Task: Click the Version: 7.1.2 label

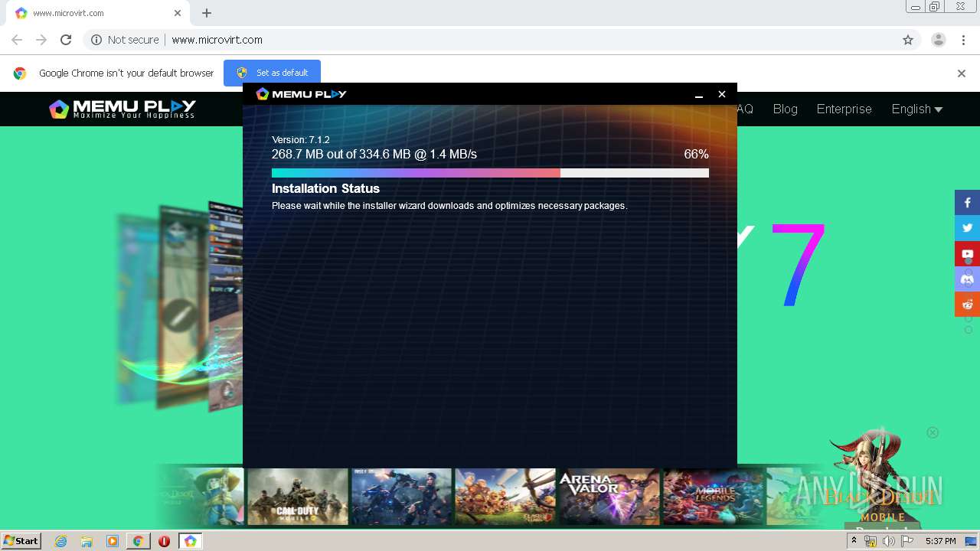Action: (x=301, y=140)
